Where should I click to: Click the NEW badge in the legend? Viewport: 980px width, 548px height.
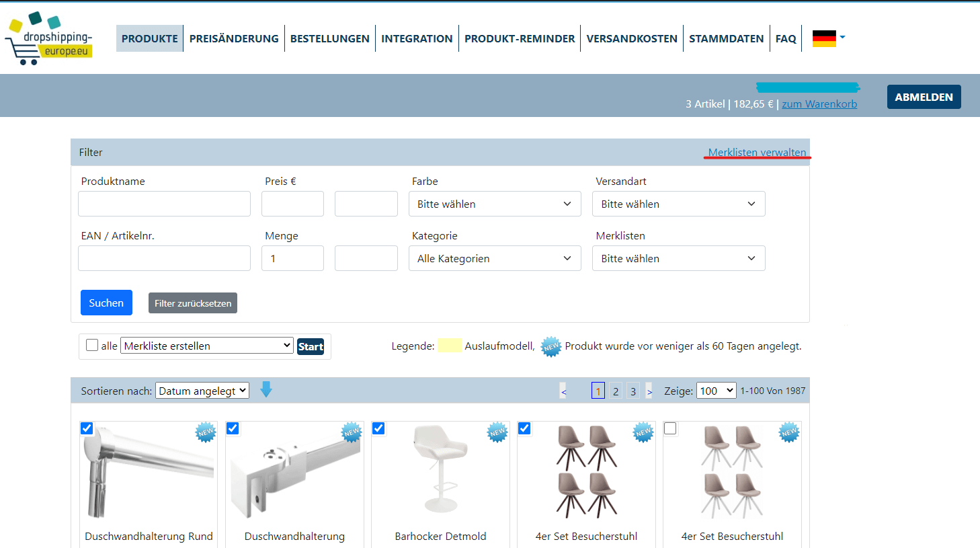tap(551, 346)
